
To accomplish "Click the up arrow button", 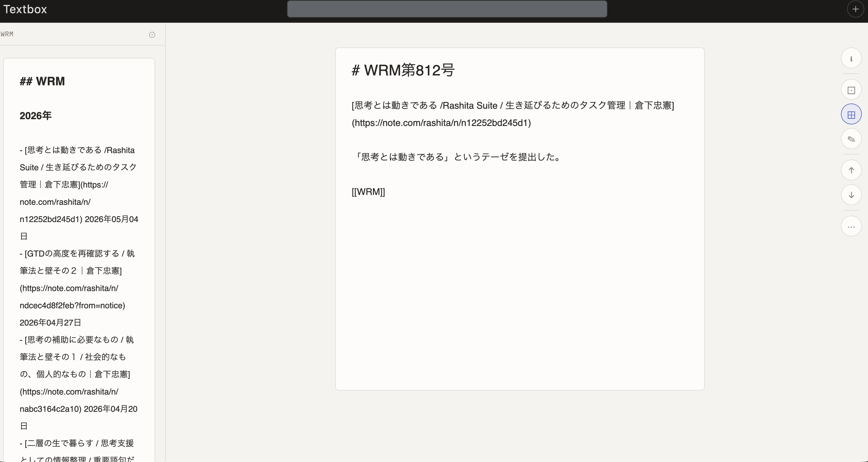I will tap(851, 171).
